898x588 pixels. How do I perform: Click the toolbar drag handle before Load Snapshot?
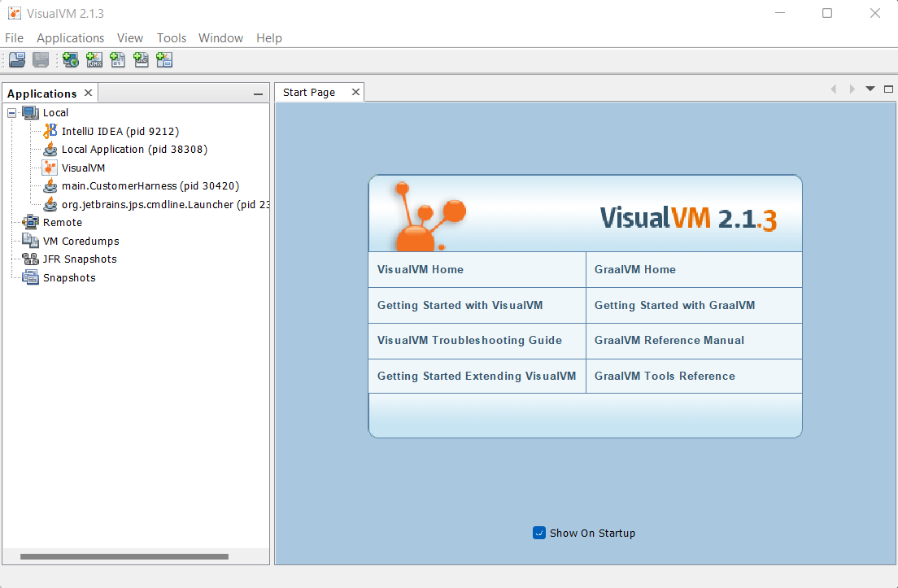click(x=3, y=59)
